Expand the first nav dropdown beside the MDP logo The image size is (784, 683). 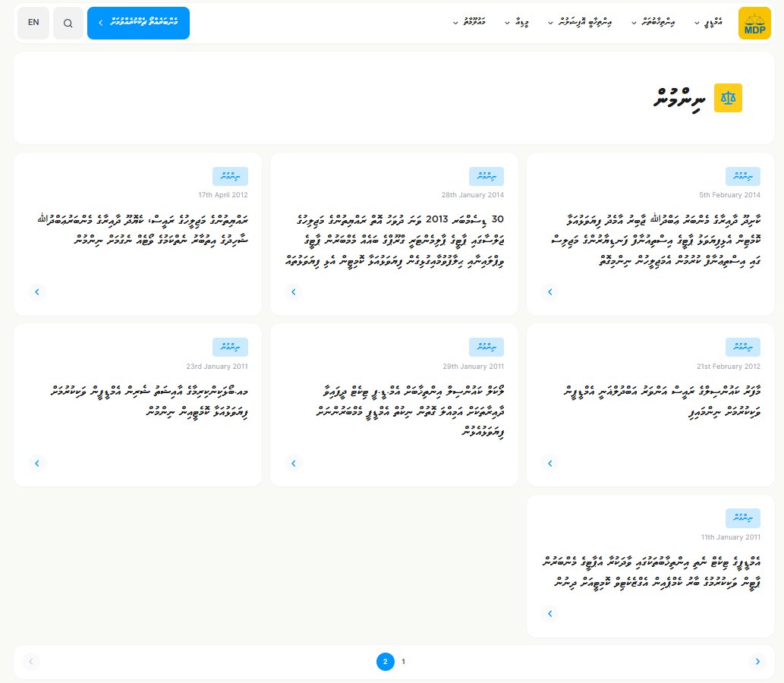tap(709, 23)
